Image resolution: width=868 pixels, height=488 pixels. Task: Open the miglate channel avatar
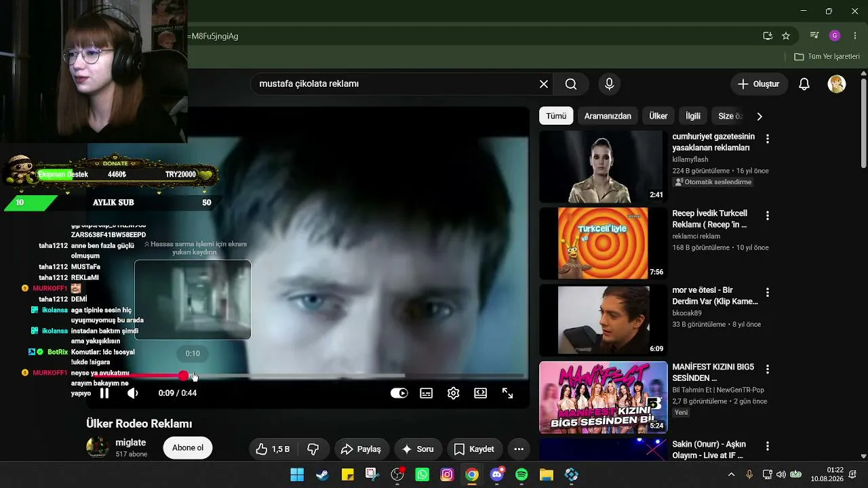[x=98, y=448]
